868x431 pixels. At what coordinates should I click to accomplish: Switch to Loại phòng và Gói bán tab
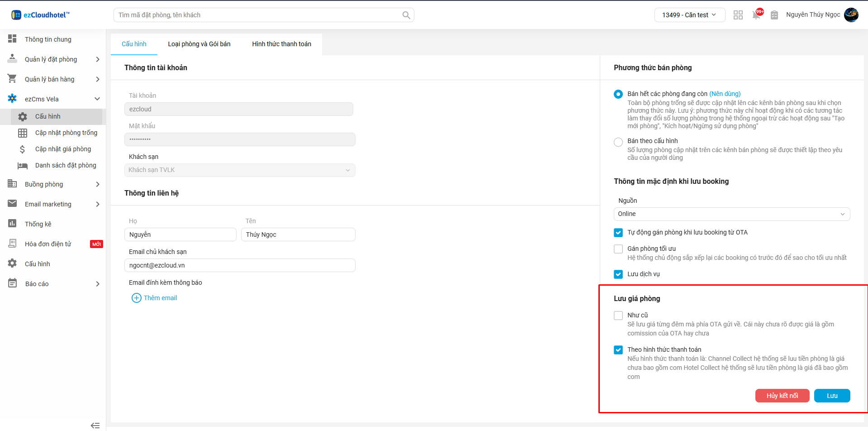(199, 44)
